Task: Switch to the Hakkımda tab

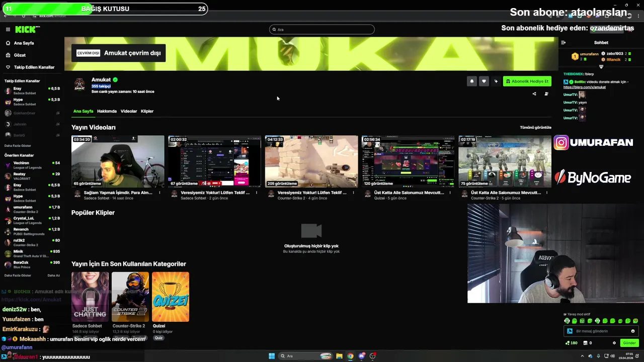Action: 107,111
